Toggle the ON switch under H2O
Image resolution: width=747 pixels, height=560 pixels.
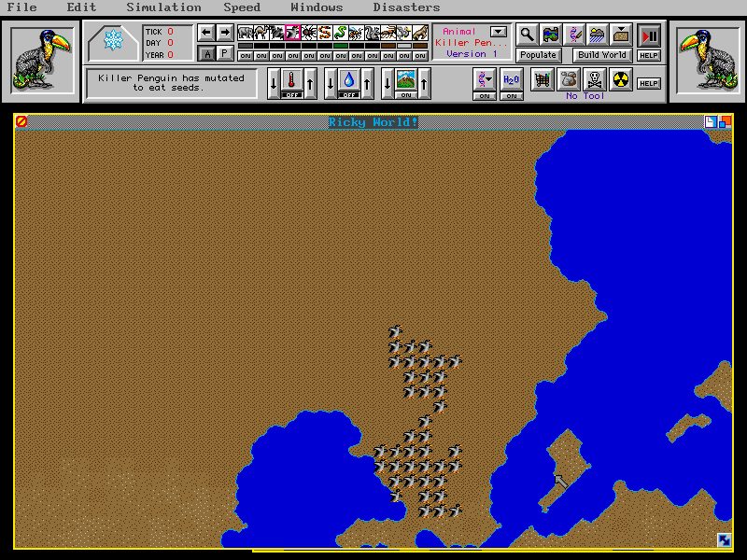(511, 96)
